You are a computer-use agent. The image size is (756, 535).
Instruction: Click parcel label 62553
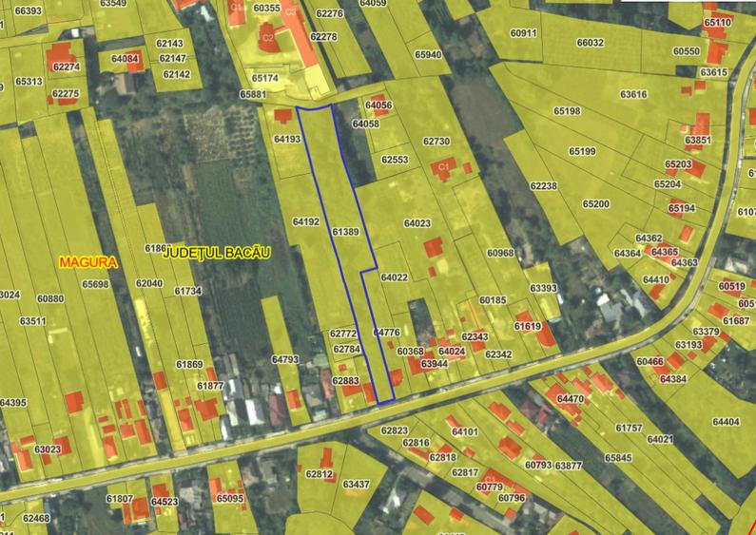[395, 160]
